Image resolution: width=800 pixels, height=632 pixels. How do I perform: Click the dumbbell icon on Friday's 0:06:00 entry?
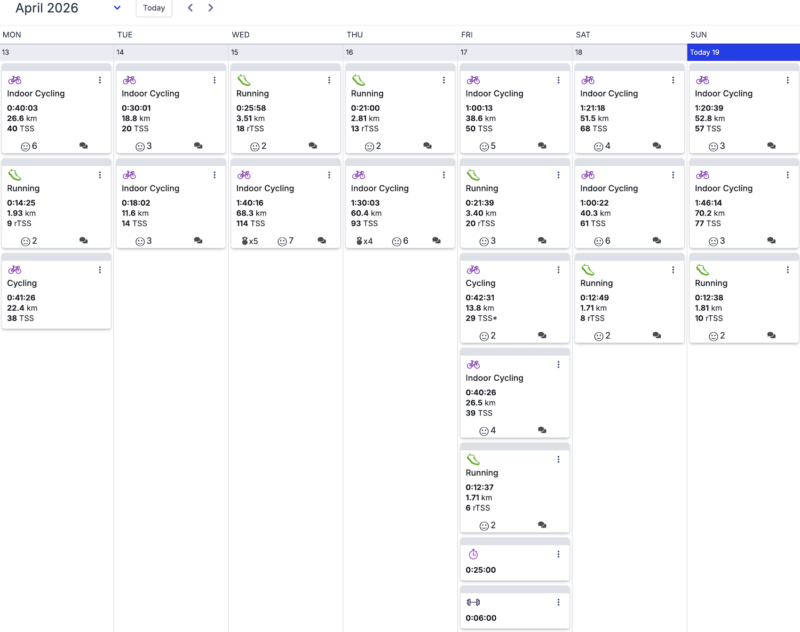(474, 602)
